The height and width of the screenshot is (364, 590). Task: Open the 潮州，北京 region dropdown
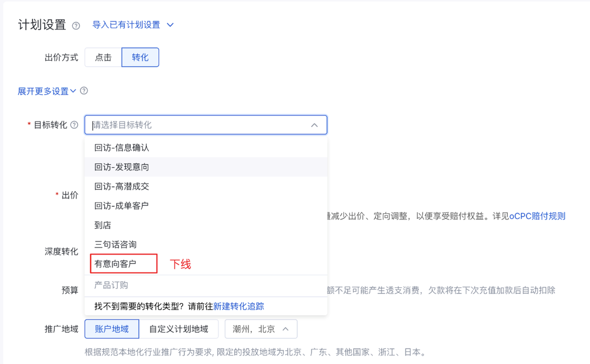(x=261, y=329)
